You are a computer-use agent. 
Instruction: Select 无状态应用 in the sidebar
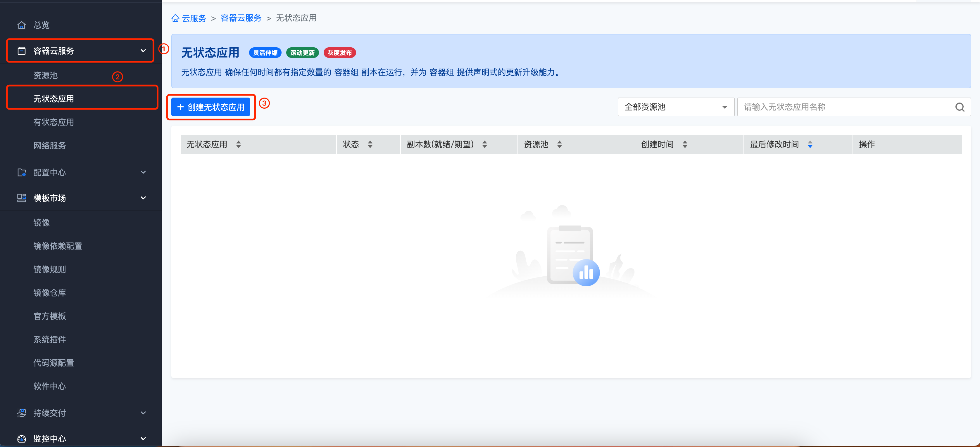(x=54, y=99)
